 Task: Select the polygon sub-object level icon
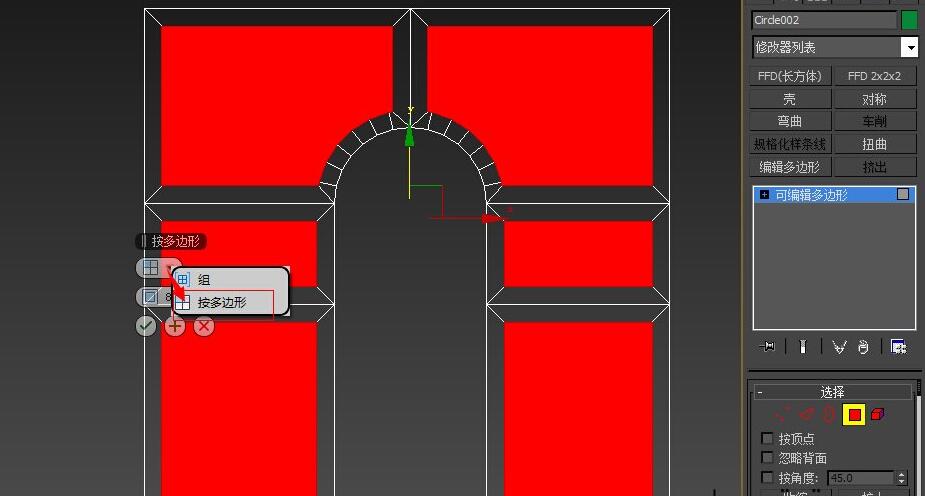coord(854,415)
